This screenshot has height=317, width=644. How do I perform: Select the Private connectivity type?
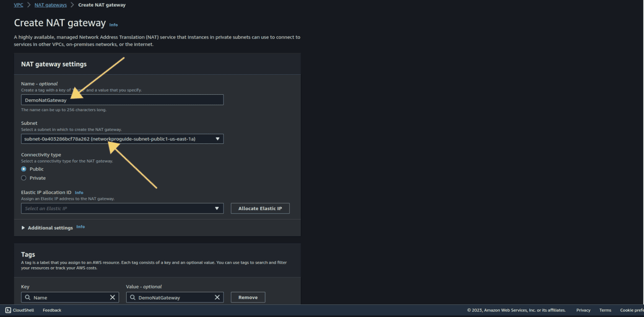24,178
